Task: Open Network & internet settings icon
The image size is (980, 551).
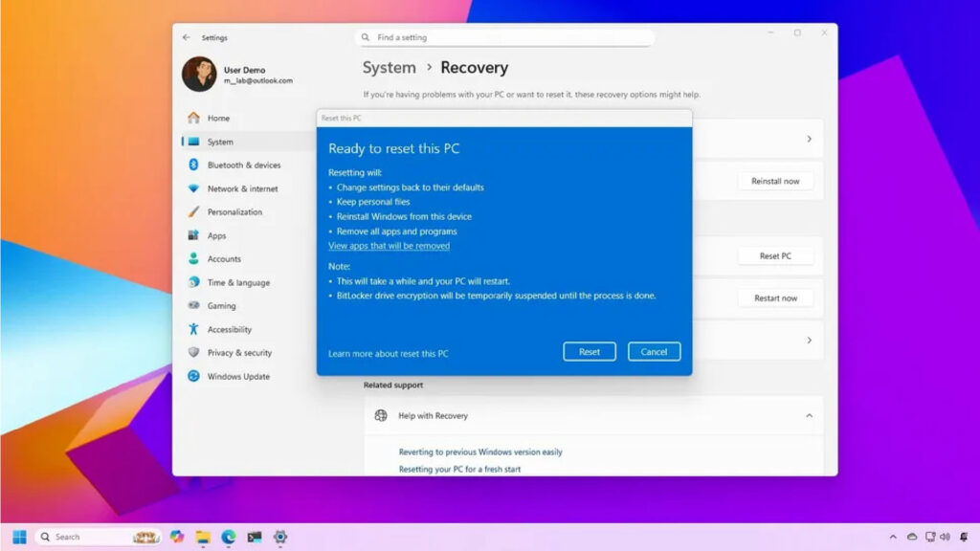Action: (193, 188)
